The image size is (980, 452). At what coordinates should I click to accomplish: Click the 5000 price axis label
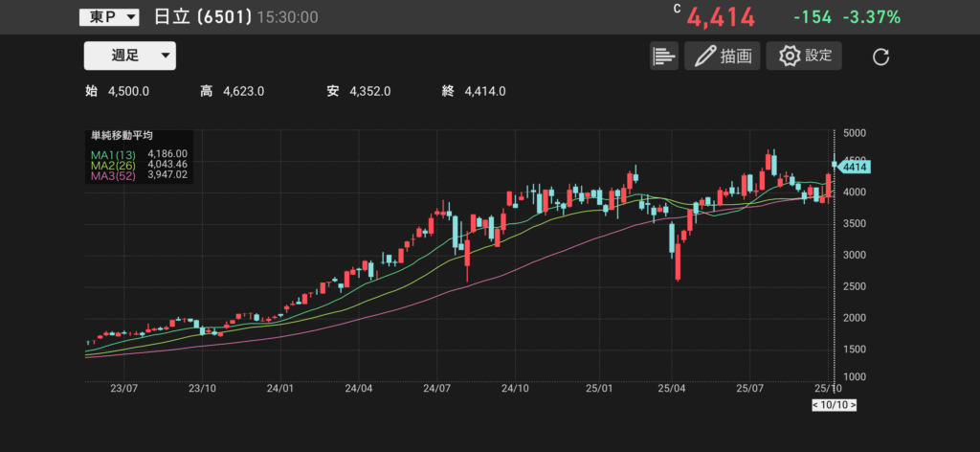[x=855, y=133]
